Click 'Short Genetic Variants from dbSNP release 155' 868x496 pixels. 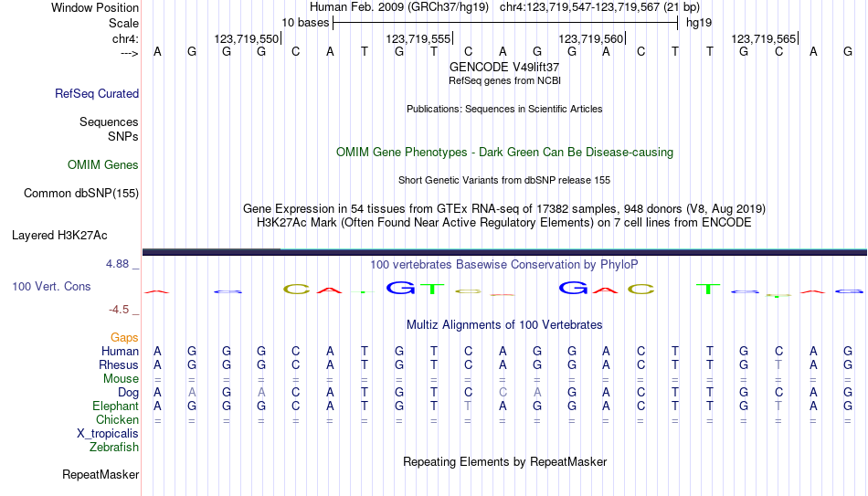(504, 181)
